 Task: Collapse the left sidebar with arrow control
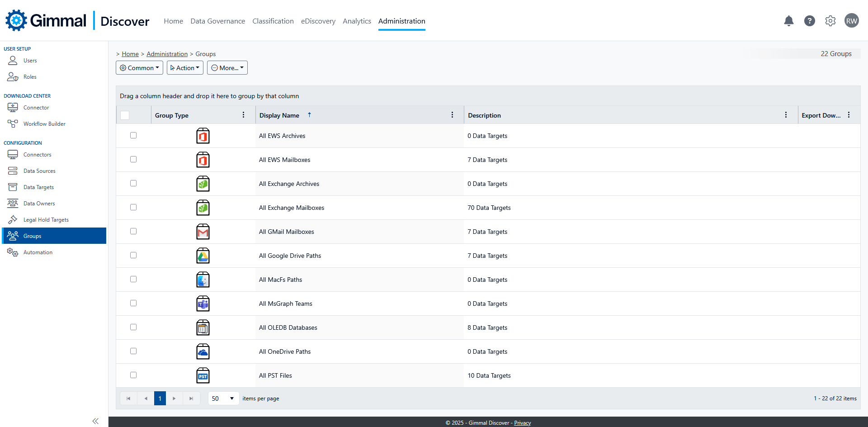click(95, 421)
